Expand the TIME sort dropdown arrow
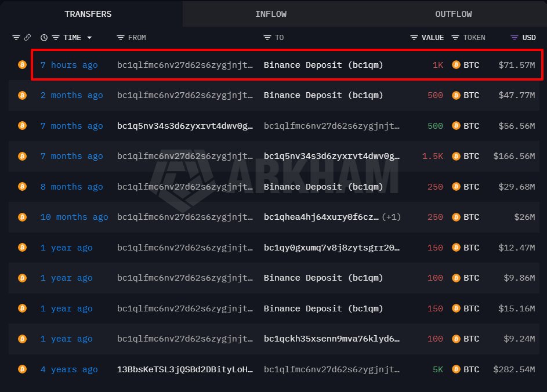The width and height of the screenshot is (547, 392). pyautogui.click(x=90, y=37)
